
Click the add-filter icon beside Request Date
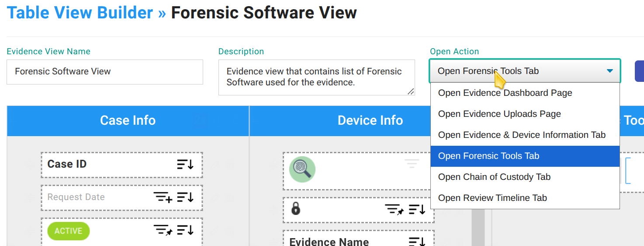[163, 197]
